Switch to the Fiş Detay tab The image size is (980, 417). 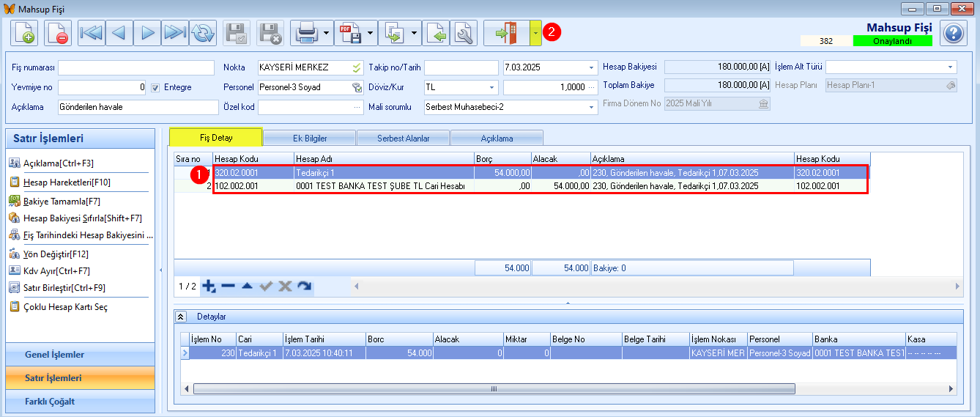(215, 138)
